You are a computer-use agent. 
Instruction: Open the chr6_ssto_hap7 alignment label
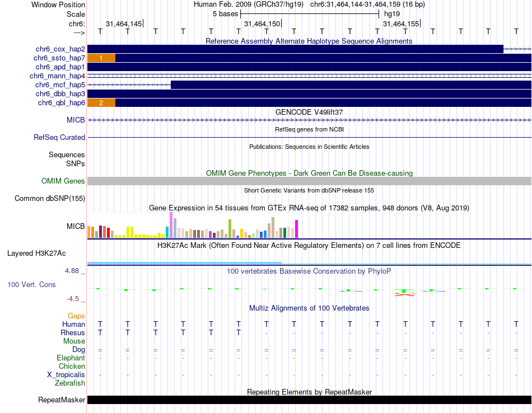[59, 58]
